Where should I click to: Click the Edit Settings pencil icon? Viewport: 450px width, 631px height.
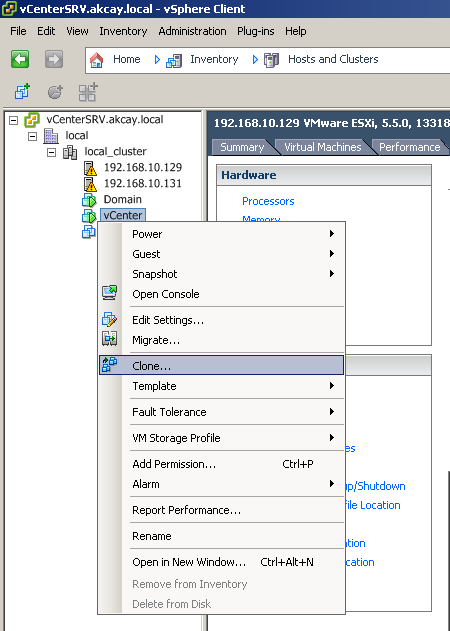(x=109, y=319)
